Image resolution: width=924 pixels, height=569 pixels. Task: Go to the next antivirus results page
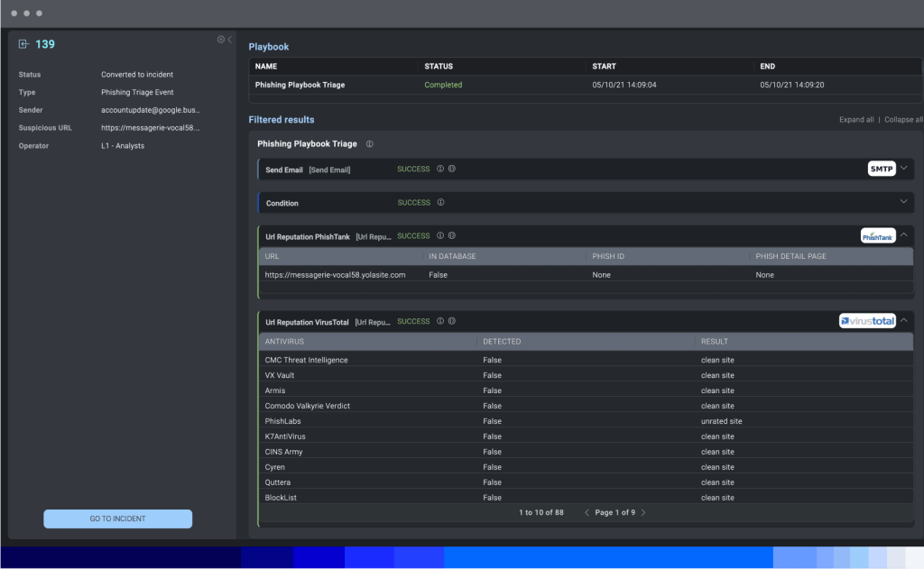(x=643, y=511)
